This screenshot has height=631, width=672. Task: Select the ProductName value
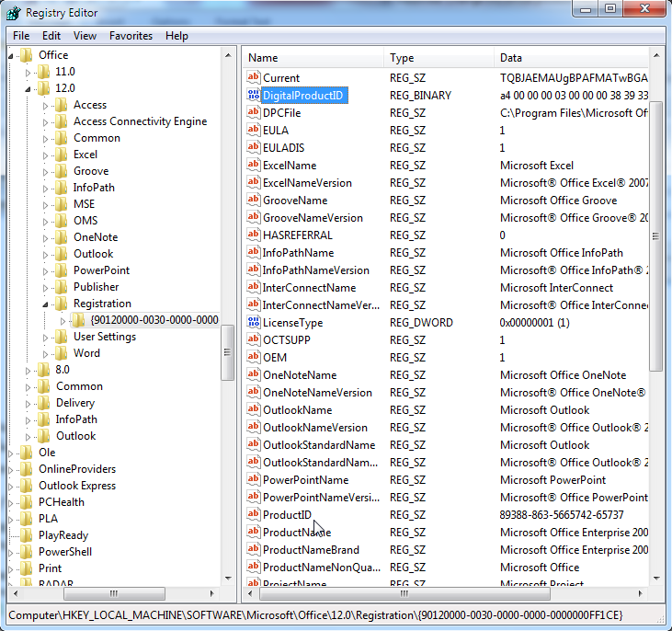(297, 532)
